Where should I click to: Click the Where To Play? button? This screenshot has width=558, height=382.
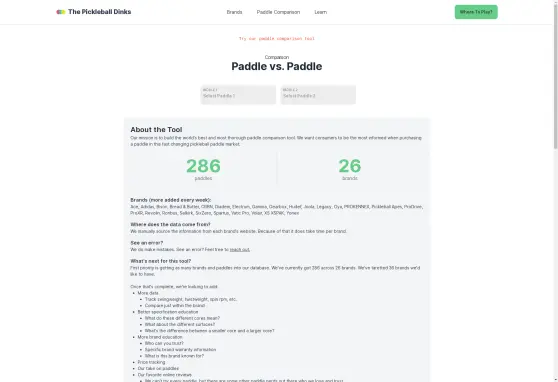[x=476, y=12]
